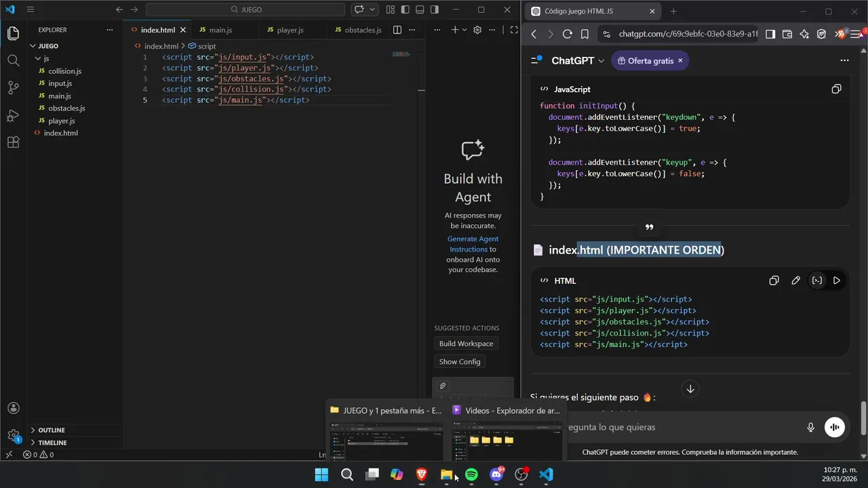The height and width of the screenshot is (488, 868).
Task: Split the editor to the right
Action: coord(397,30)
